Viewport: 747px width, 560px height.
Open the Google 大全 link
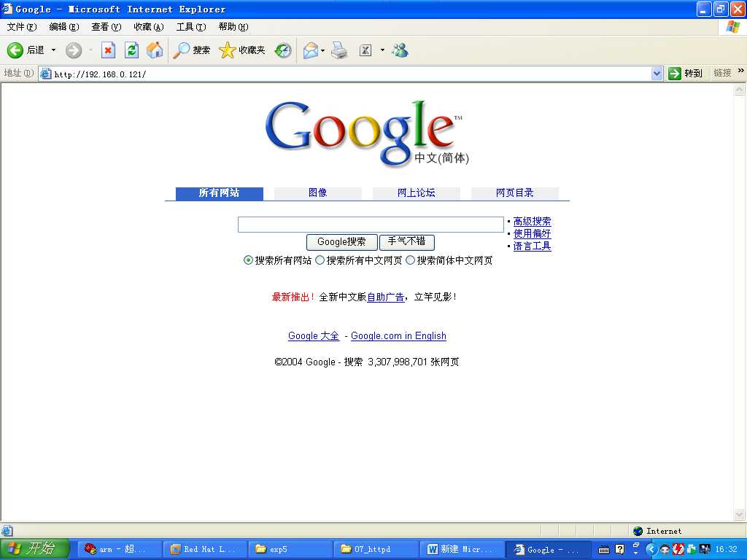coord(314,335)
